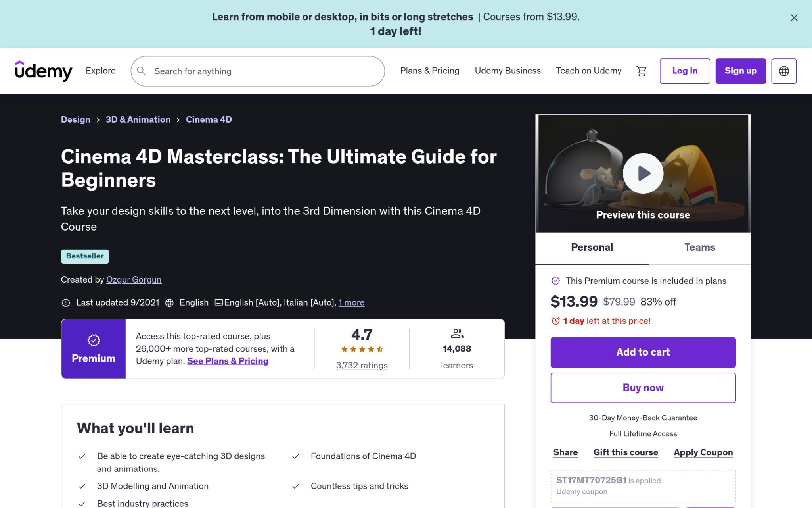The height and width of the screenshot is (508, 812).
Task: Click the alarm clock icon by '1 day left'
Action: pos(555,321)
